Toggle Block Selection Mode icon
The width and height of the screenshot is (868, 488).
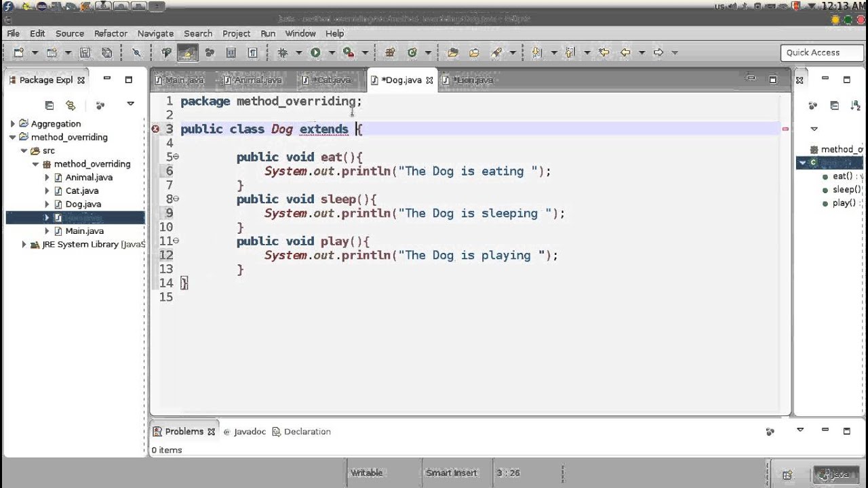coord(231,52)
